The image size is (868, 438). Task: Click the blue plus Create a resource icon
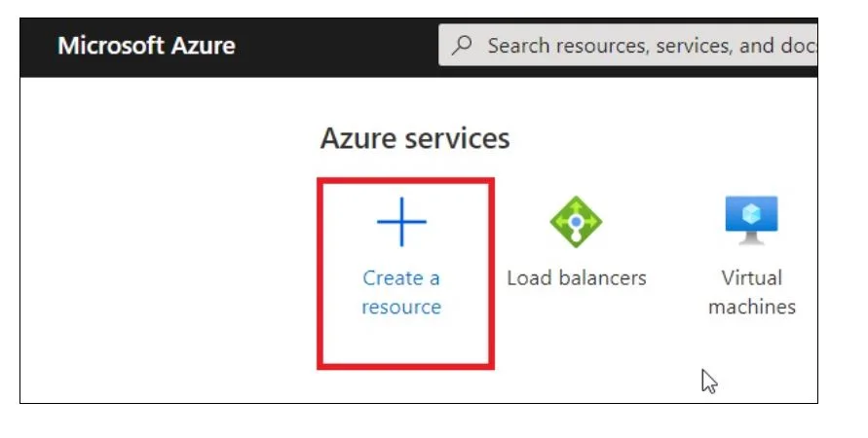(401, 222)
